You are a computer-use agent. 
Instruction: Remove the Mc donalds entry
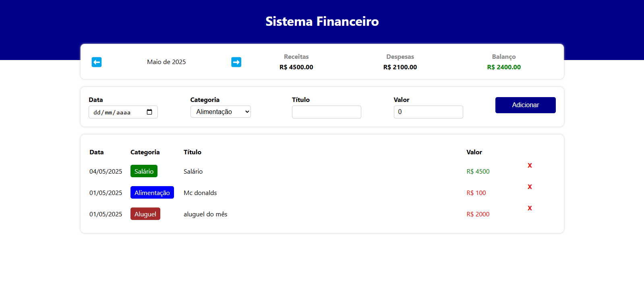click(x=530, y=187)
